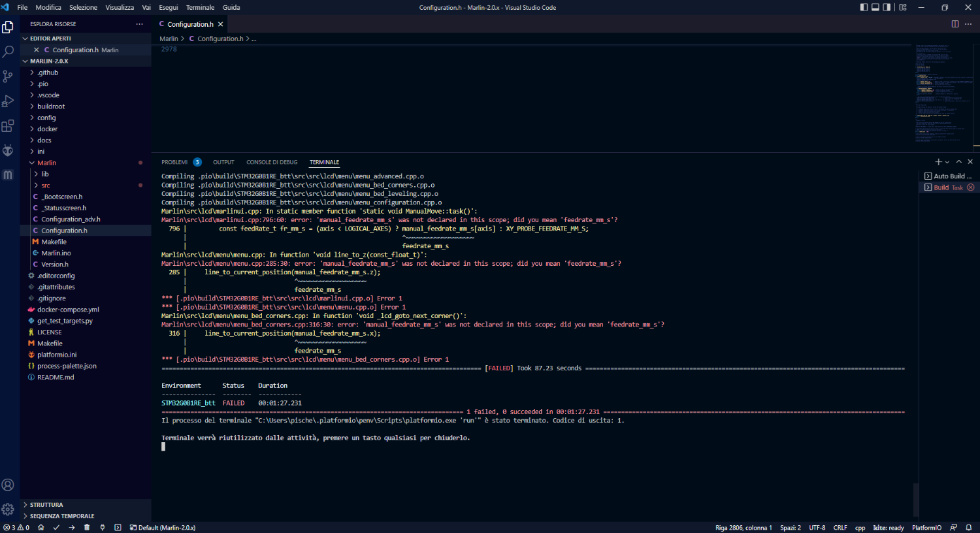Expand the .github folder

pos(86,73)
